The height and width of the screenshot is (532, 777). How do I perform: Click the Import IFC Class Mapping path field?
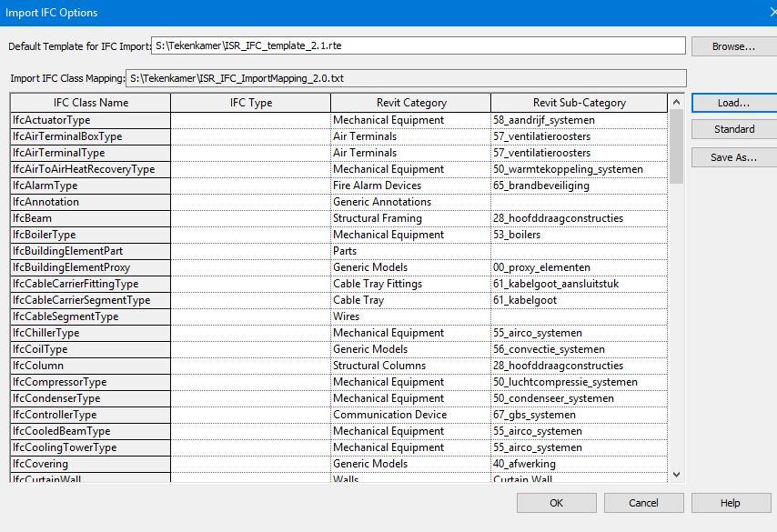click(x=406, y=78)
